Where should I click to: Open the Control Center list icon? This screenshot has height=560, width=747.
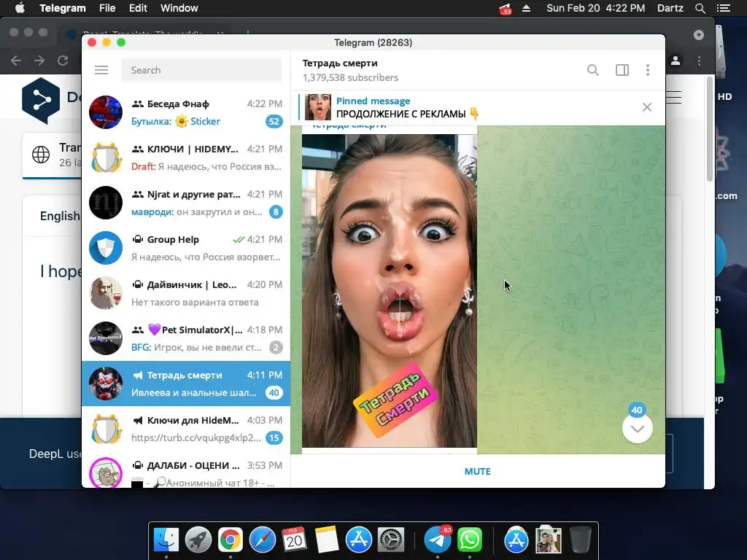point(724,8)
